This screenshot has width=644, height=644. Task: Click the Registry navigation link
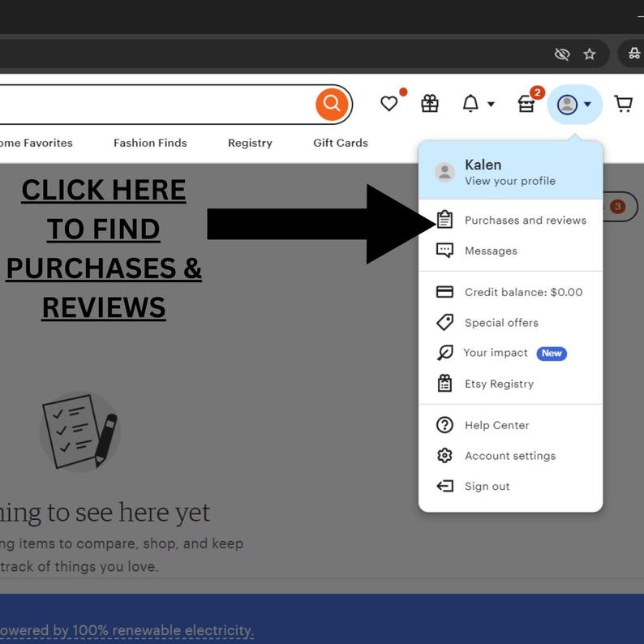point(250,143)
